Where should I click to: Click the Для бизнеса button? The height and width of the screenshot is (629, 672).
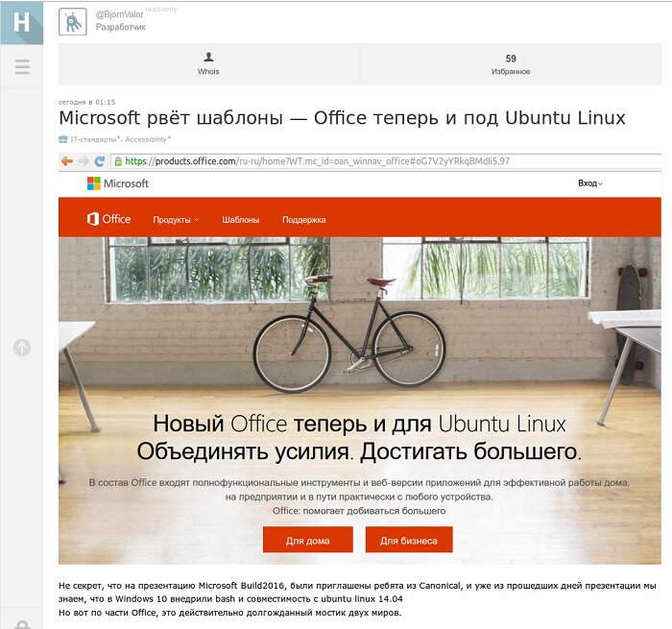pos(409,540)
